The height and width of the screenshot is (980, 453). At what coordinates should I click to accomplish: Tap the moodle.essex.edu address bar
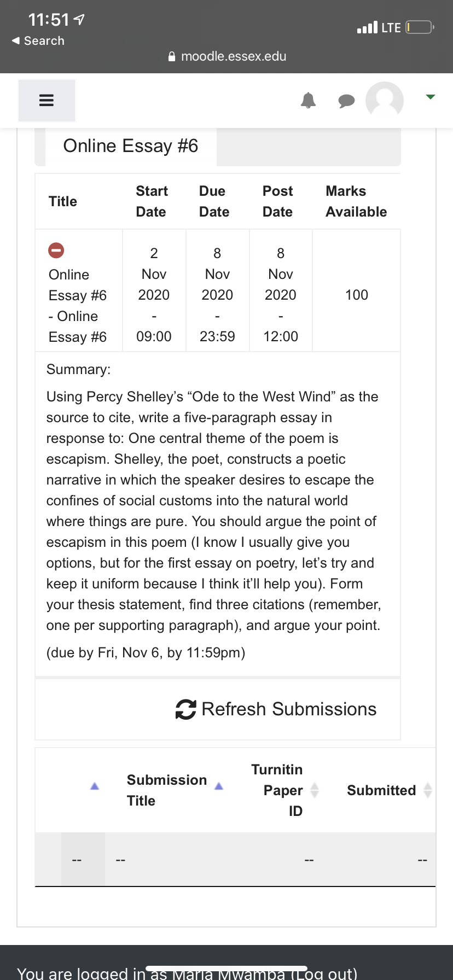click(227, 56)
